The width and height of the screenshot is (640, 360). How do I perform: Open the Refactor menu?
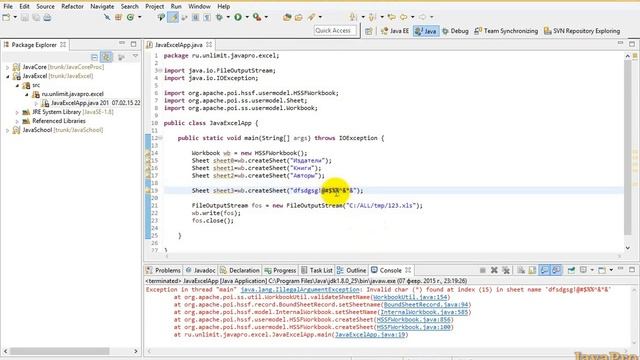click(x=72, y=7)
